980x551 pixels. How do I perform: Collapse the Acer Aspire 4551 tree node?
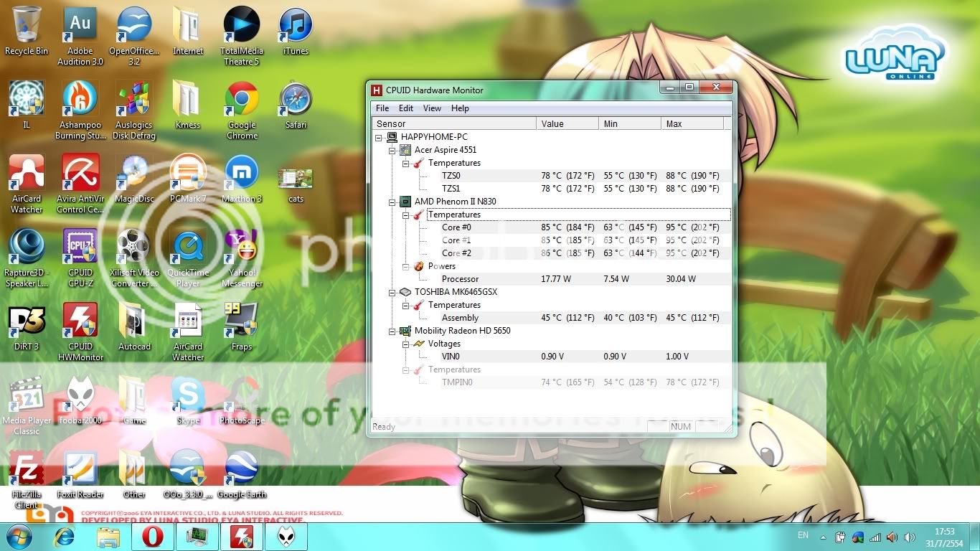(392, 151)
